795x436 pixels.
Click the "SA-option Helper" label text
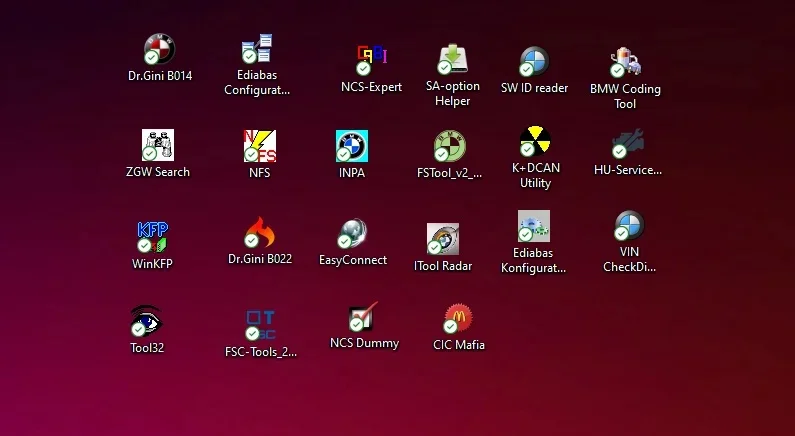(453, 93)
